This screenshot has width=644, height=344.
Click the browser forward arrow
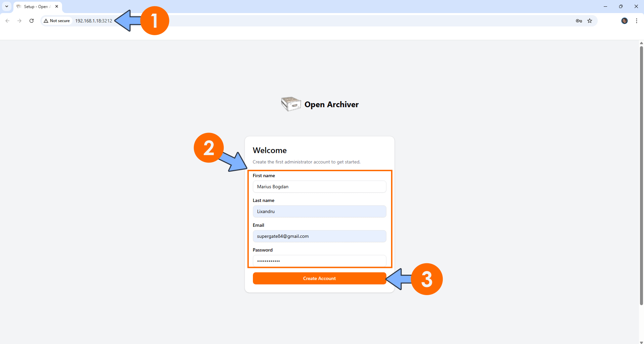pos(19,21)
